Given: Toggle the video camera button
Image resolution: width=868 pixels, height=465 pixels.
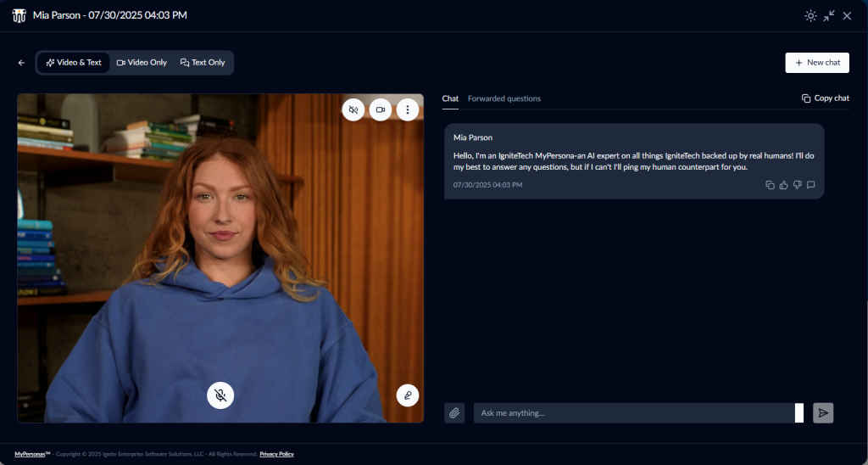Looking at the screenshot, I should [381, 109].
